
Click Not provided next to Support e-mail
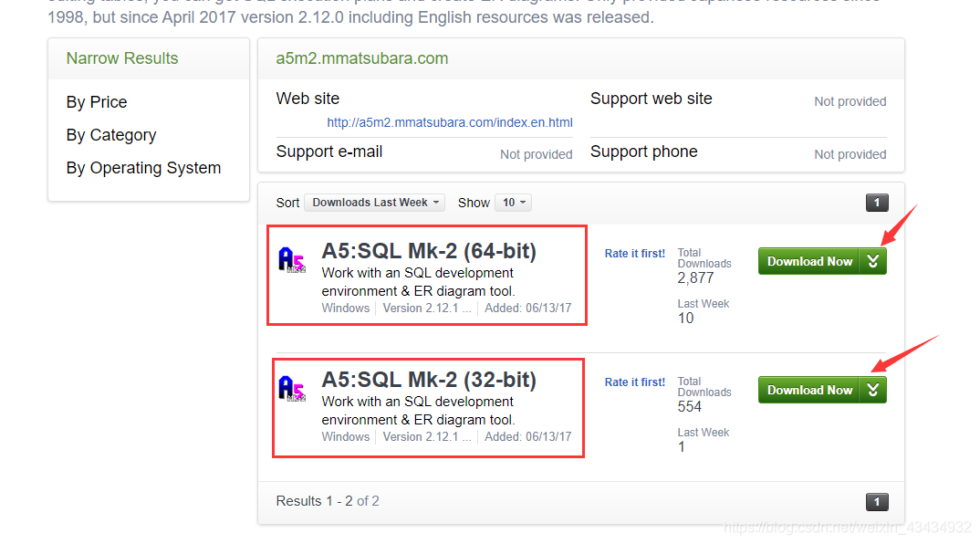537,154
